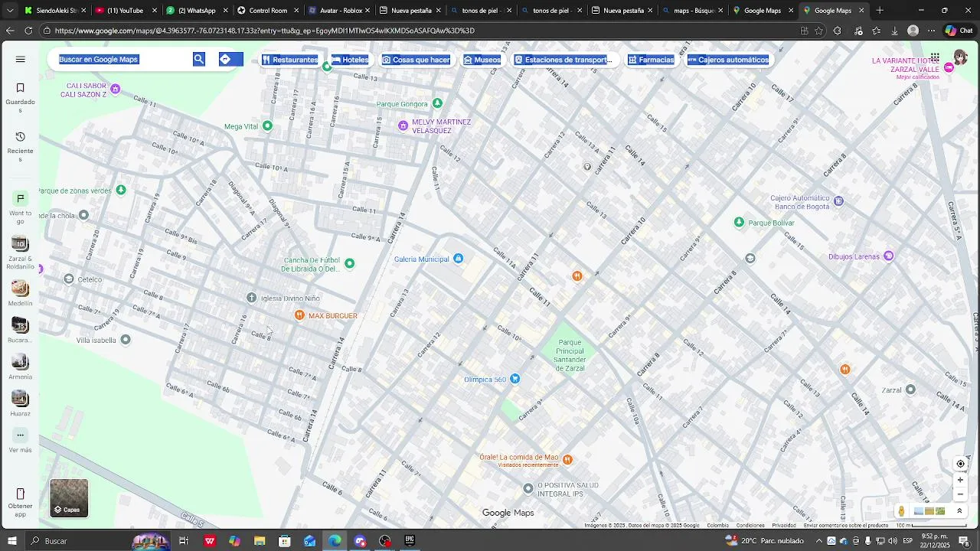This screenshot has height=551, width=980.
Task: Open Edge Settings and more menu
Action: click(931, 31)
